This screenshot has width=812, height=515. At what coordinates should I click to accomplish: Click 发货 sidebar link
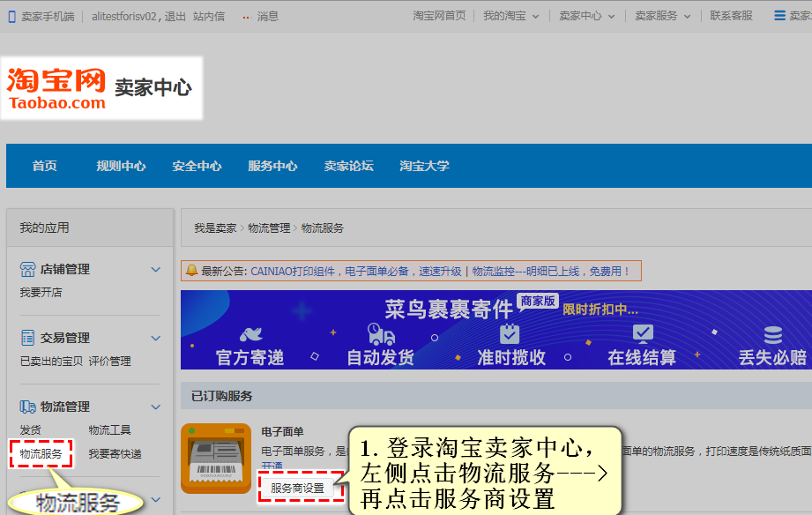point(30,430)
